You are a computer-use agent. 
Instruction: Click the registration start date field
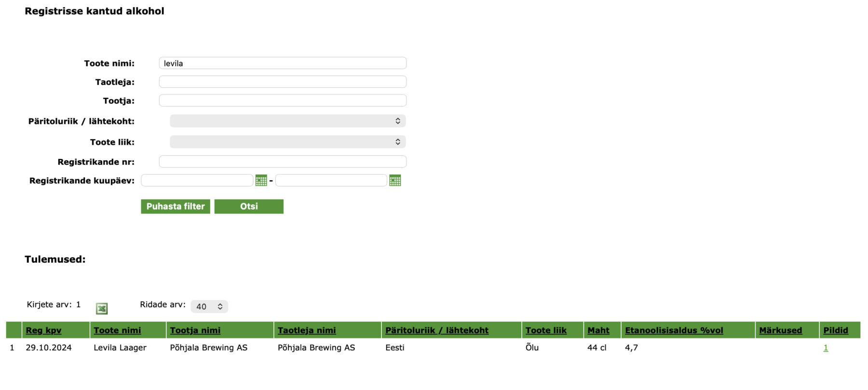click(197, 181)
